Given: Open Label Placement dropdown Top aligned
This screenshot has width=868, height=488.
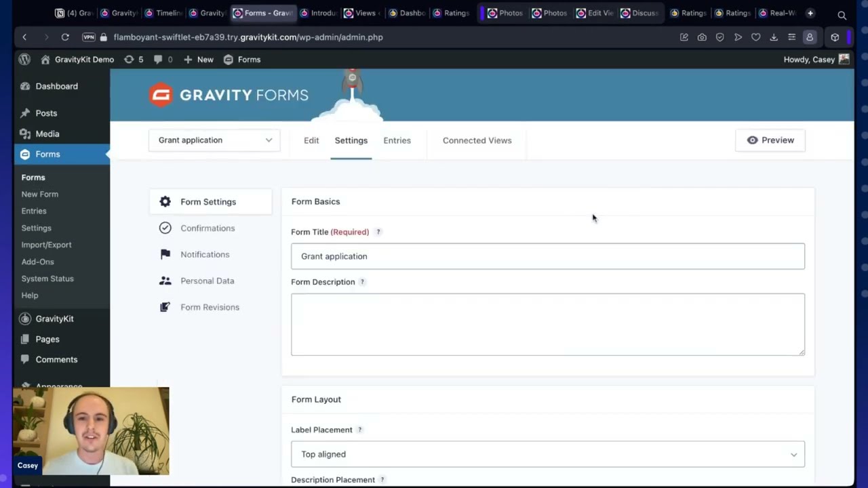Looking at the screenshot, I should [548, 454].
